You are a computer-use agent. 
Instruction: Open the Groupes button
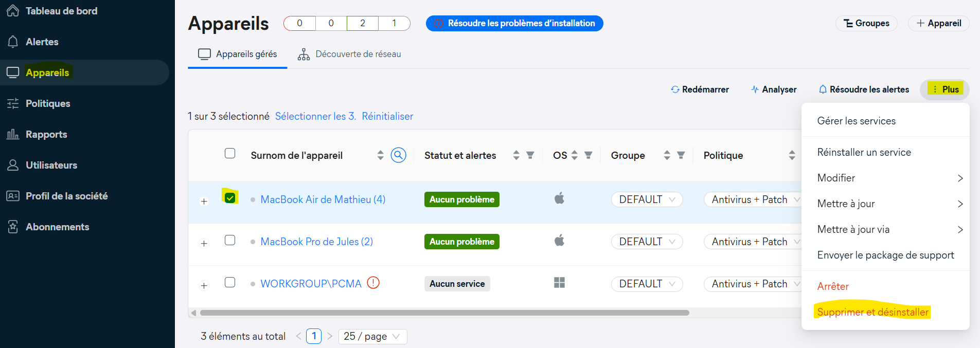point(866,23)
